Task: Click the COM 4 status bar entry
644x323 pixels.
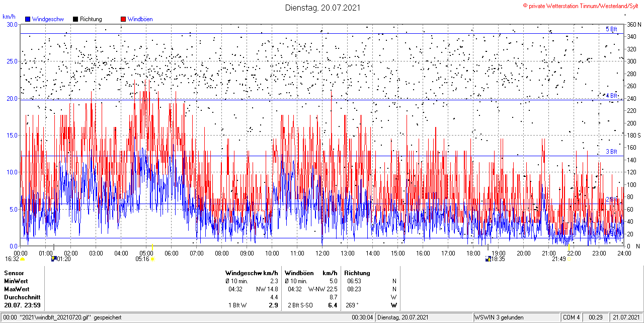Action: click(572, 317)
